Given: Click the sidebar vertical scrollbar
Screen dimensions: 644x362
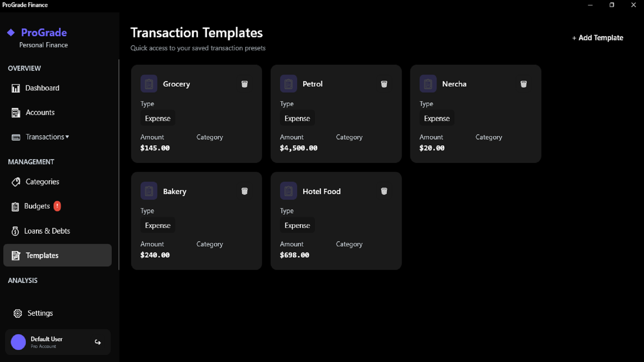Looking at the screenshot, I should [119, 164].
